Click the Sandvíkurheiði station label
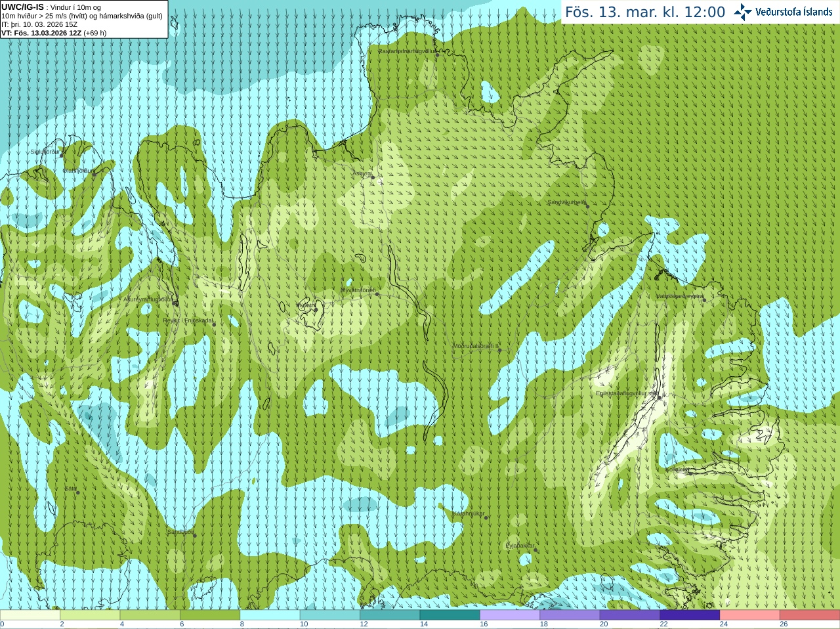This screenshot has height=629, width=840. pyautogui.click(x=567, y=203)
